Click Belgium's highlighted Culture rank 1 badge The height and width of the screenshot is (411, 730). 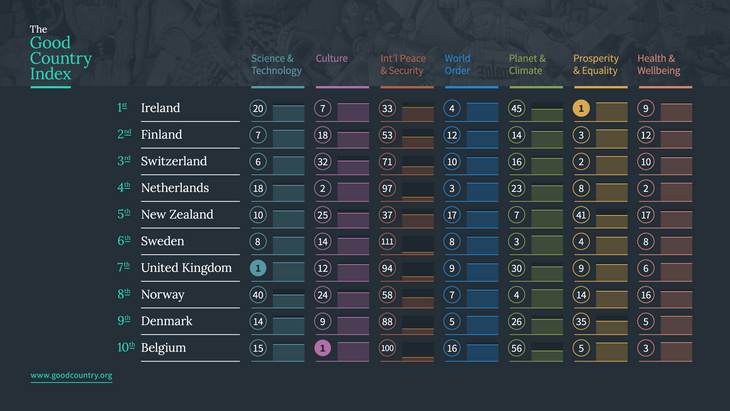click(x=323, y=348)
